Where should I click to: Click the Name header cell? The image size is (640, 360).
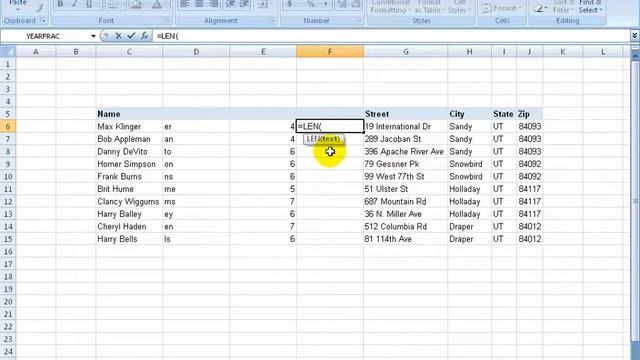(129, 114)
